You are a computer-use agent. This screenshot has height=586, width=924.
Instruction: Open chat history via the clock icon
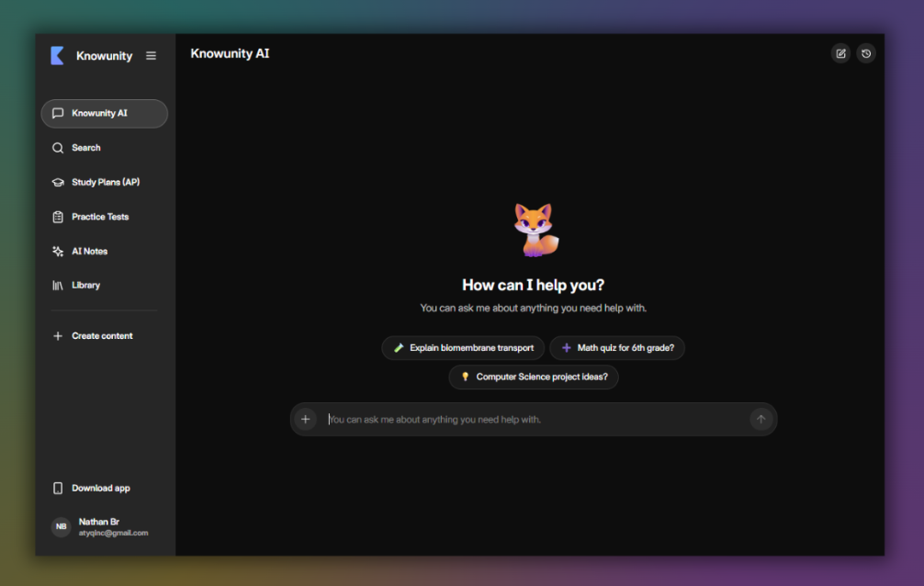coord(866,53)
